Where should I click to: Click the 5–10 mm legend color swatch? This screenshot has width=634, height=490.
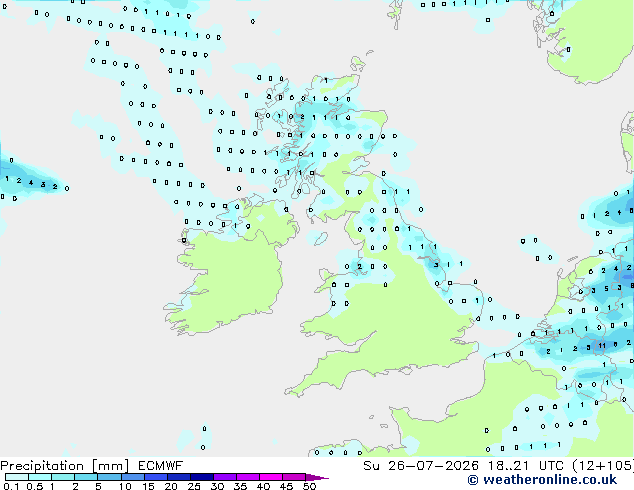(109, 477)
